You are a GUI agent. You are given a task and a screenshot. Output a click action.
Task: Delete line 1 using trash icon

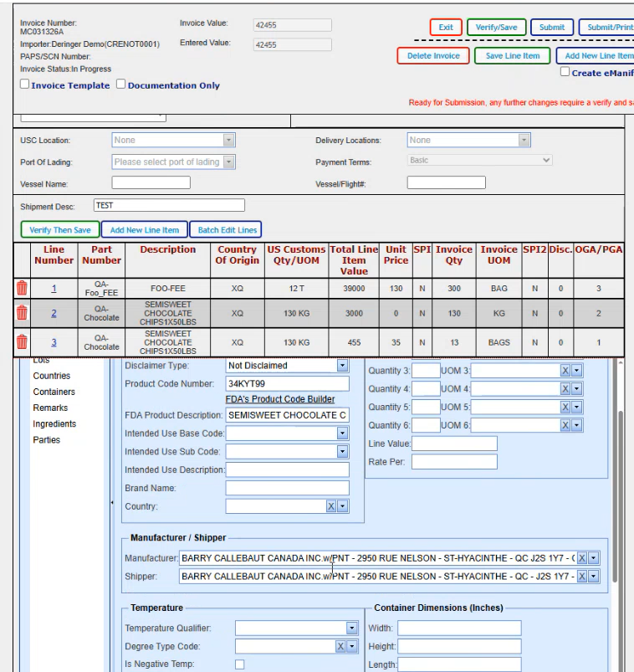pyautogui.click(x=22, y=288)
